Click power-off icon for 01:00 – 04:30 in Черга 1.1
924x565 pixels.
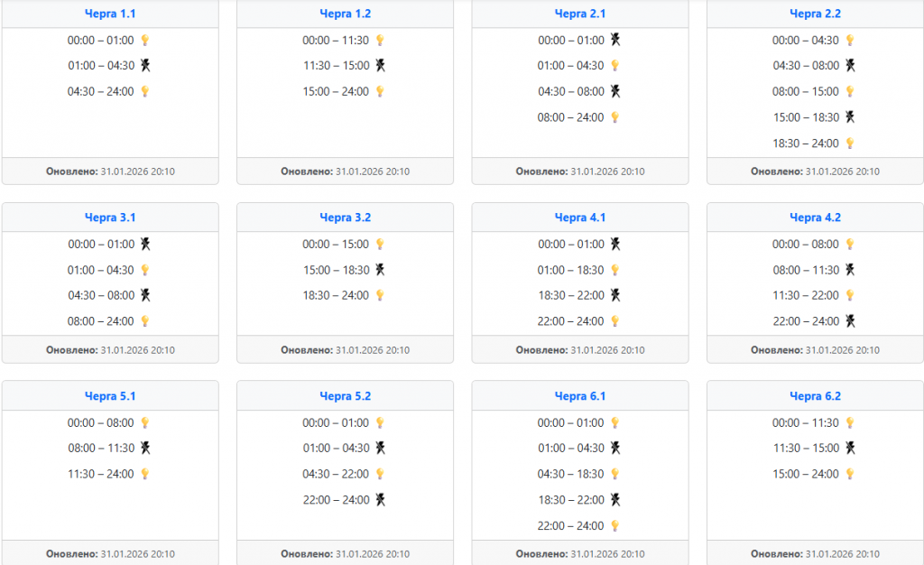144,65
